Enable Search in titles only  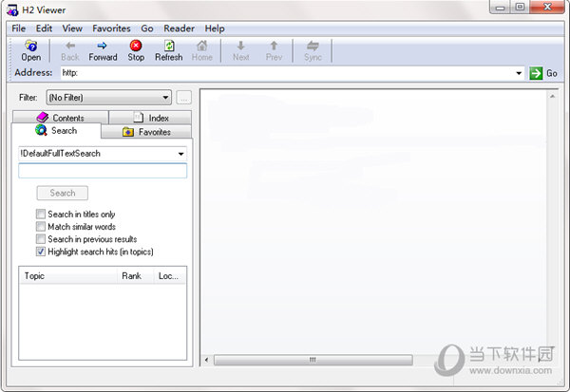coord(41,214)
